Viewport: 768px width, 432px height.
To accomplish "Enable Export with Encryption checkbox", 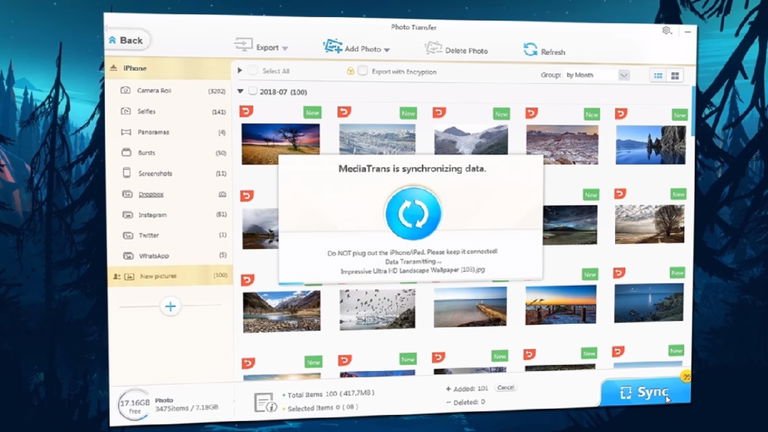I will click(x=362, y=71).
